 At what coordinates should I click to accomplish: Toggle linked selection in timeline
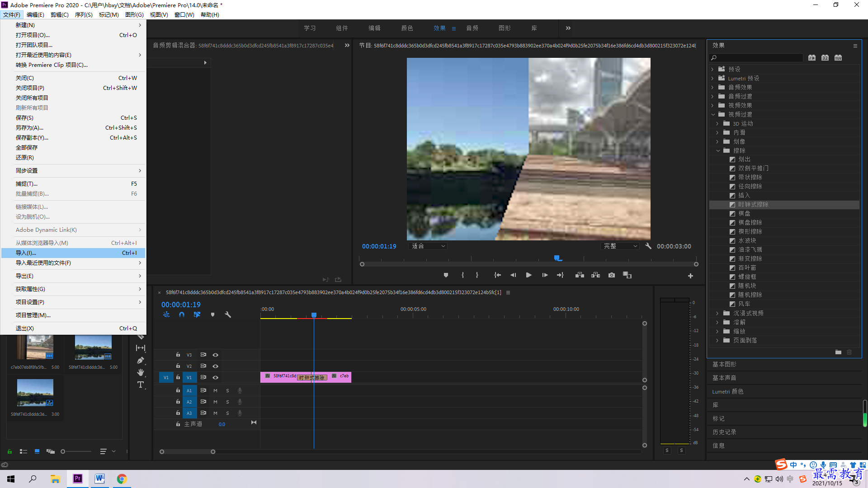click(x=197, y=314)
